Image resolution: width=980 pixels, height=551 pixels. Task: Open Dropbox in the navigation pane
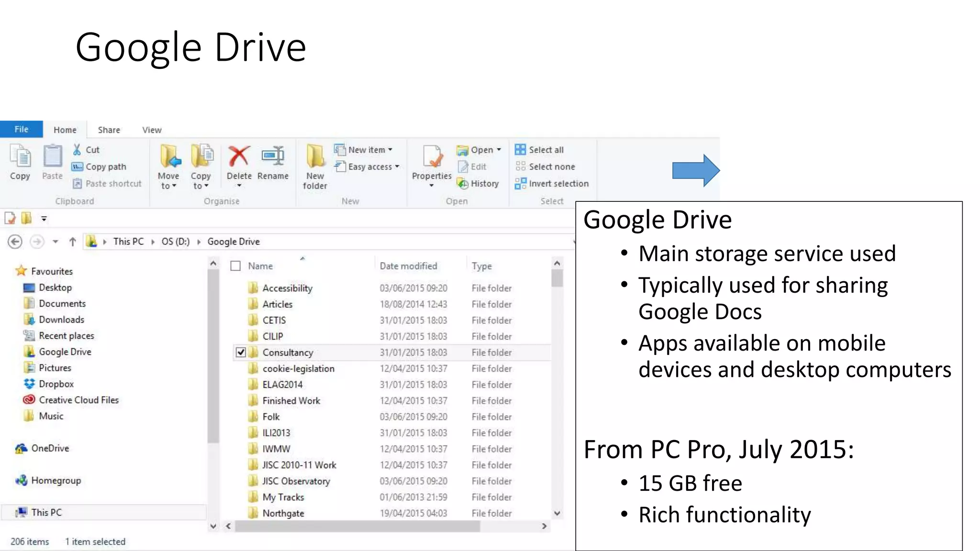pyautogui.click(x=49, y=384)
